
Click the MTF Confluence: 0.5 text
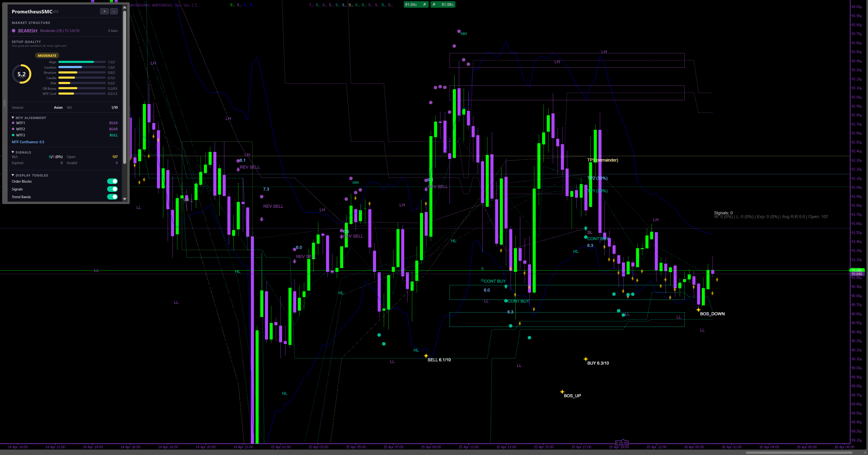pos(28,142)
